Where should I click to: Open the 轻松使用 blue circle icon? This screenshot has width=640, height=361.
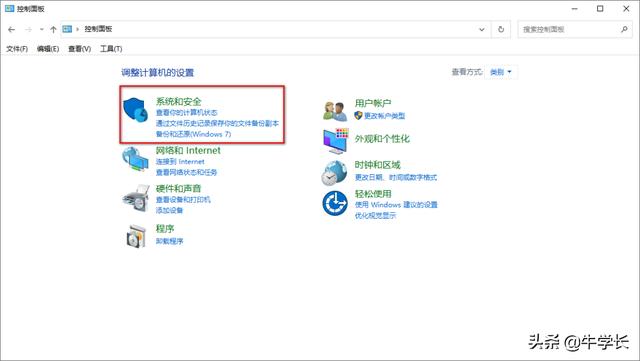click(335, 203)
